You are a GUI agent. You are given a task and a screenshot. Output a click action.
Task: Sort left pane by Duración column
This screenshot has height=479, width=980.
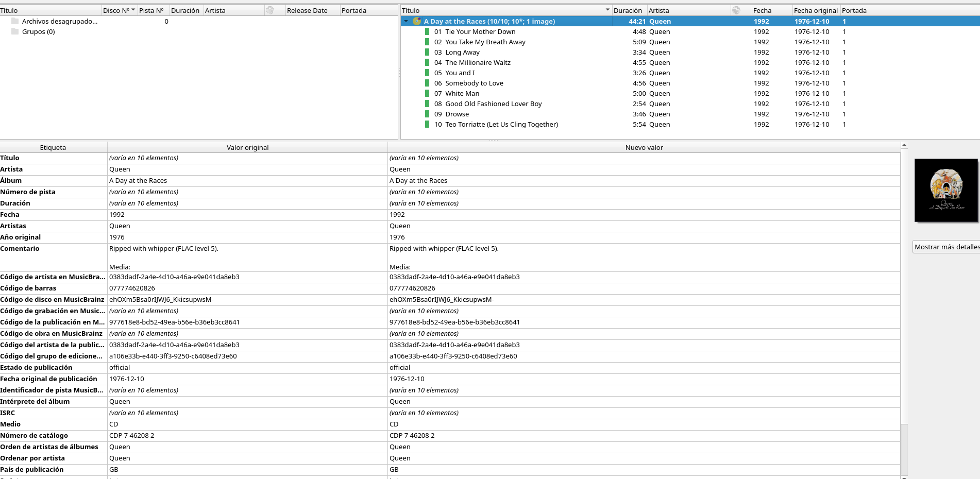(x=185, y=10)
